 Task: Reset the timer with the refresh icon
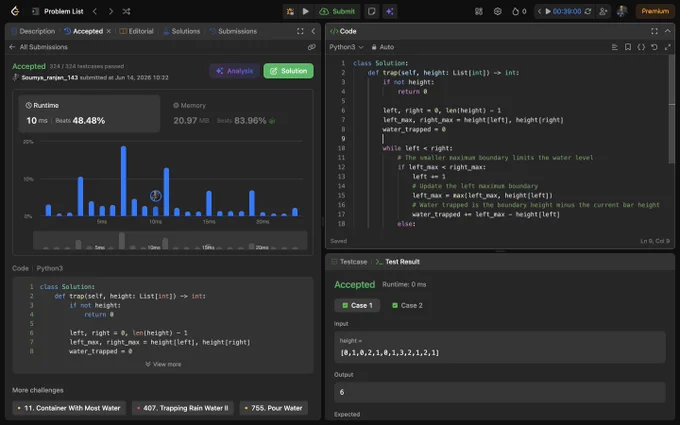tap(588, 11)
